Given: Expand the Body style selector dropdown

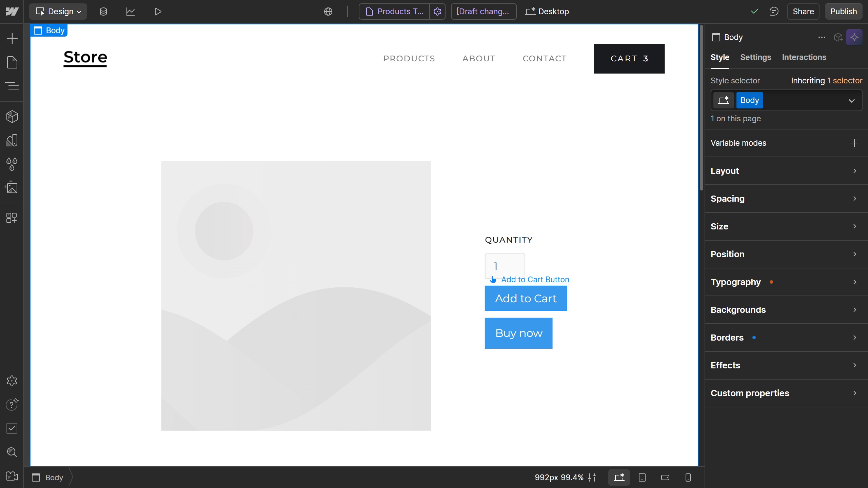Looking at the screenshot, I should point(851,100).
